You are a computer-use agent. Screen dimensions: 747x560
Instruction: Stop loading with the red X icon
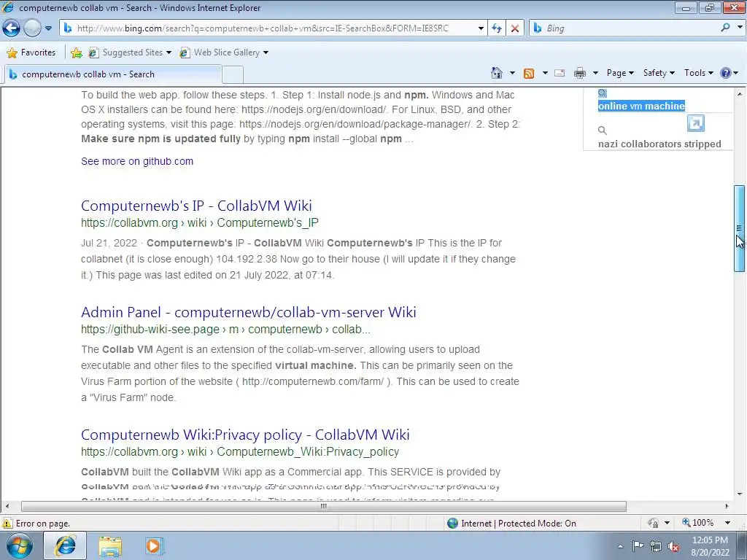coord(514,28)
